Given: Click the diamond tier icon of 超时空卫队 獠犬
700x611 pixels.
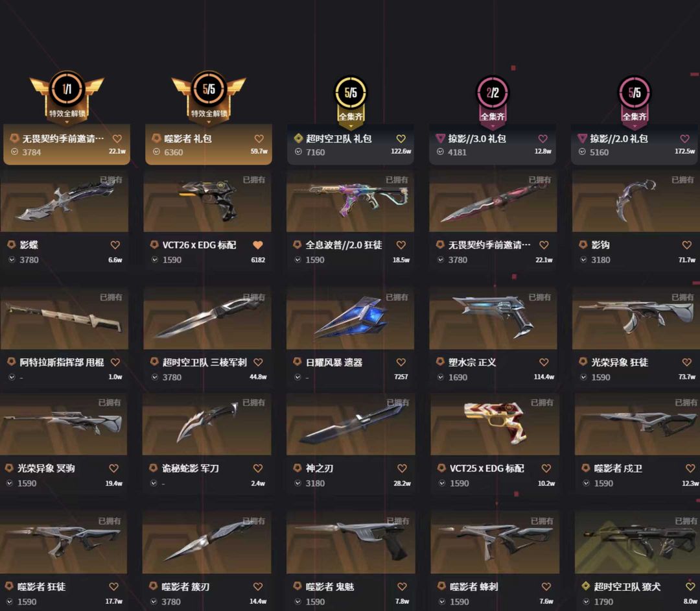Looking at the screenshot, I should click(586, 586).
